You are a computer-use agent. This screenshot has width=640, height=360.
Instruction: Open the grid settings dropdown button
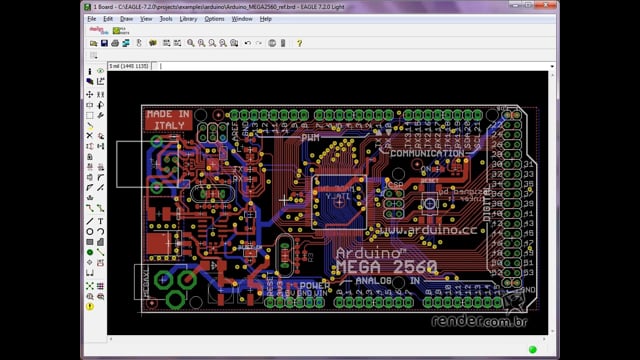[93, 55]
